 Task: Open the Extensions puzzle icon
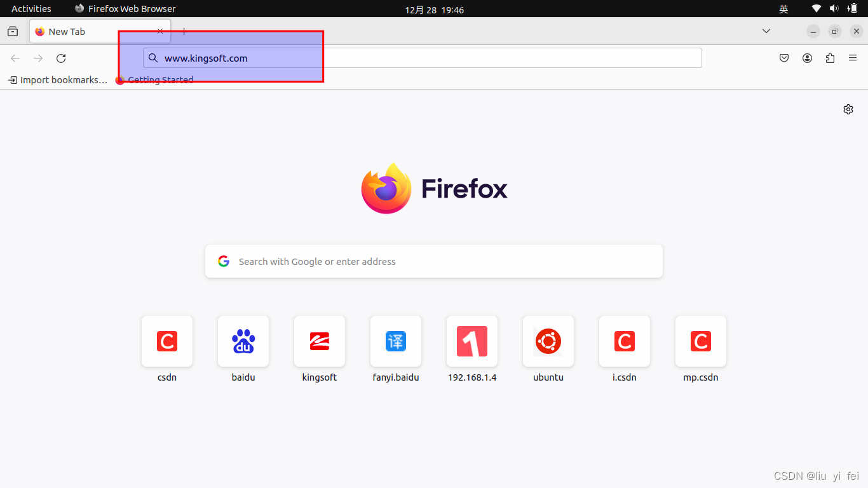(830, 58)
